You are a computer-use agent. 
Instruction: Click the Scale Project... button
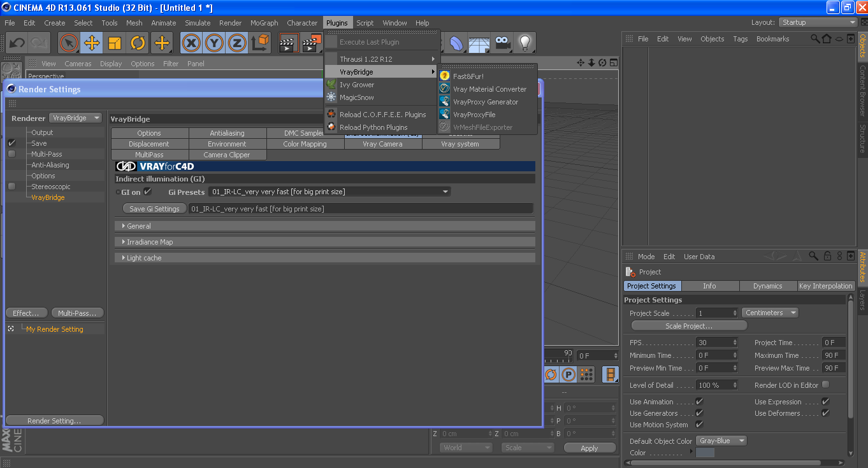point(689,325)
